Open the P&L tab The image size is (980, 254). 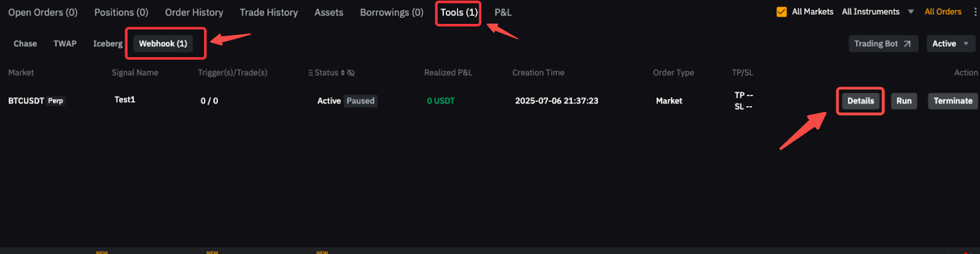(x=503, y=12)
